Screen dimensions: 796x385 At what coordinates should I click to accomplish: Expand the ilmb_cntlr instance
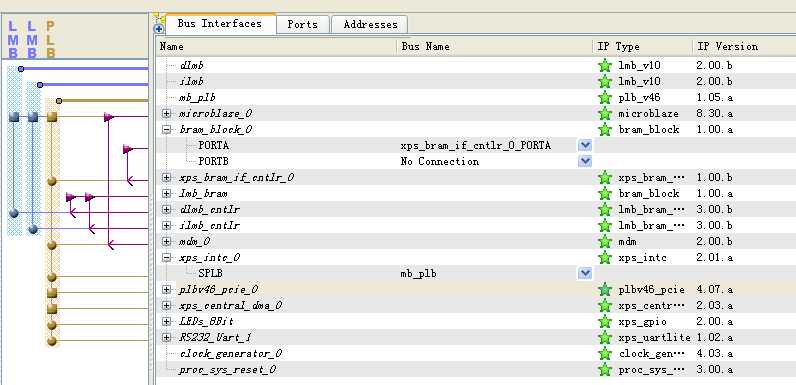[x=167, y=226]
